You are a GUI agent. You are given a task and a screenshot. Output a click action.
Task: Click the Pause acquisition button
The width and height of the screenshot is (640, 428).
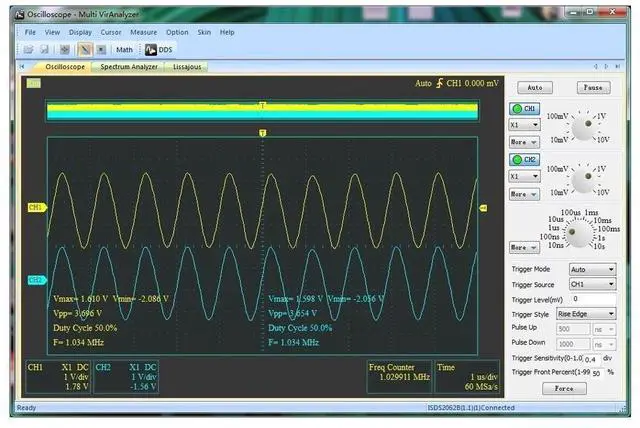592,88
